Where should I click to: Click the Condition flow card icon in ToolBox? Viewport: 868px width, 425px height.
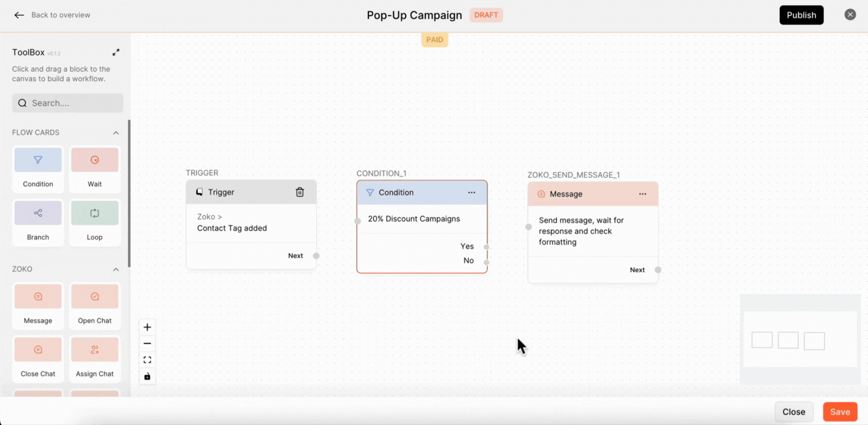(x=38, y=160)
